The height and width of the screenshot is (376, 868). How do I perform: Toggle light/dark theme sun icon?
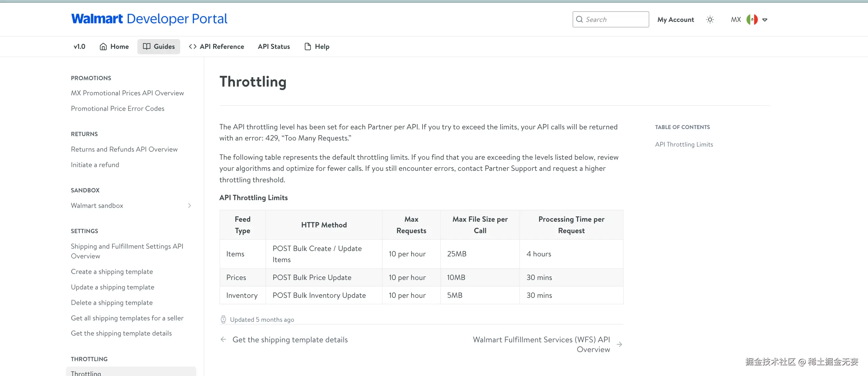(x=710, y=20)
